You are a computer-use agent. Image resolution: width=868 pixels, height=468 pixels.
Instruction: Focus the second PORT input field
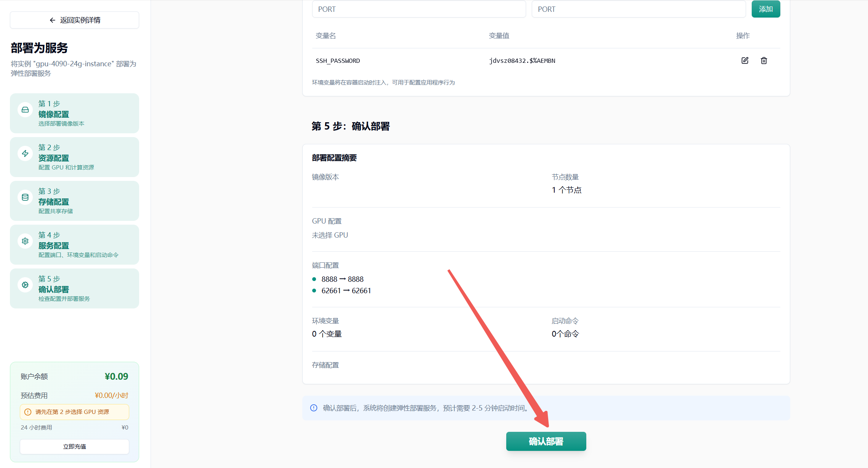pyautogui.click(x=639, y=9)
